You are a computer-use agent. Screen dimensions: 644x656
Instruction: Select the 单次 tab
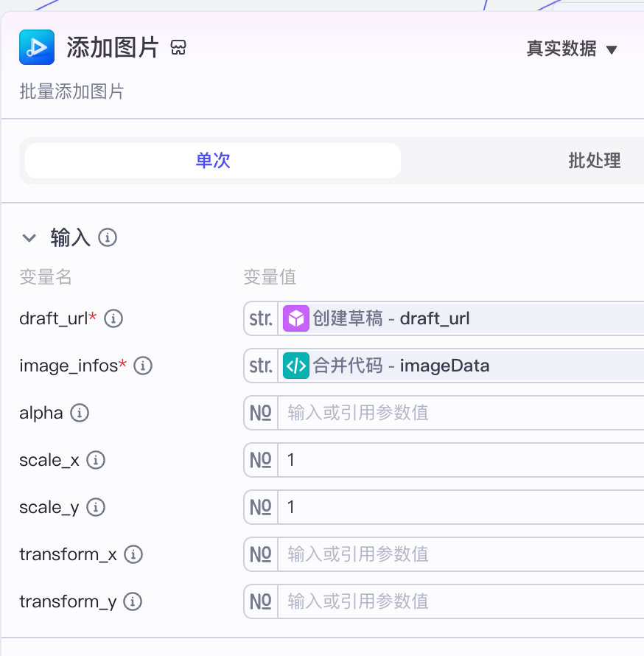coord(213,161)
